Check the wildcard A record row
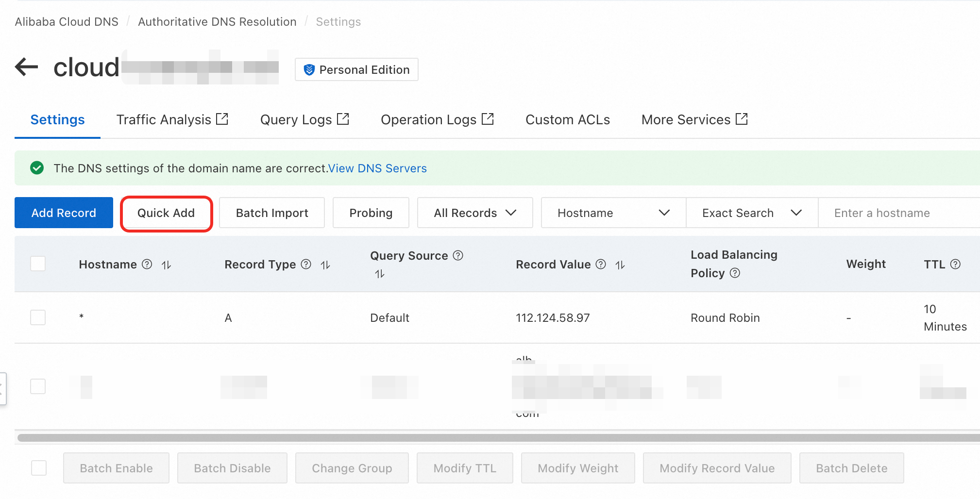980x499 pixels. 38,317
